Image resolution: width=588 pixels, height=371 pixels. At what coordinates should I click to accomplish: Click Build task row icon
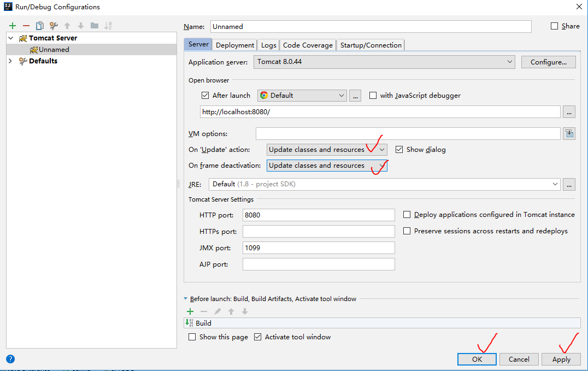[x=190, y=322]
